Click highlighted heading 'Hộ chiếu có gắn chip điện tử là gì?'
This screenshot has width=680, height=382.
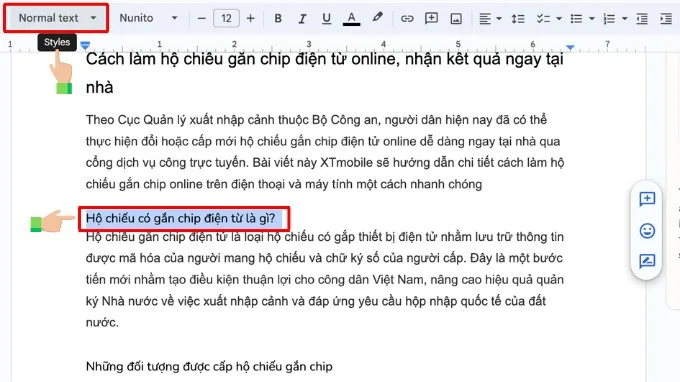pos(180,218)
